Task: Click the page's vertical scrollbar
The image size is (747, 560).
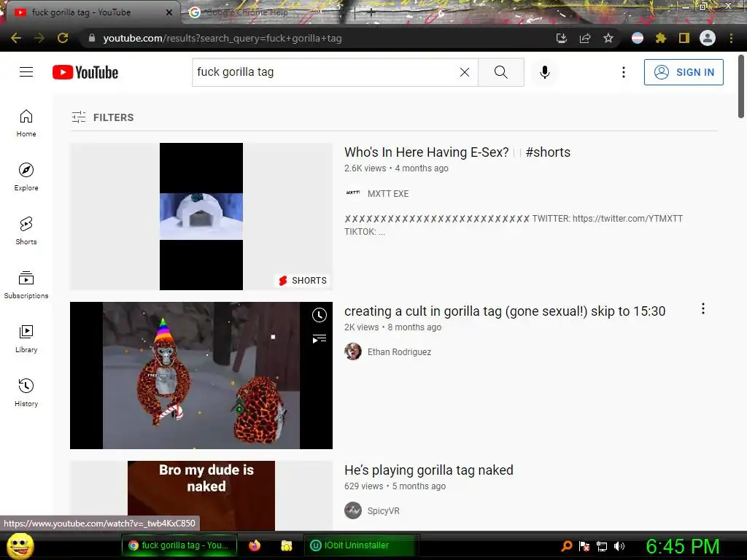Action: click(x=741, y=87)
